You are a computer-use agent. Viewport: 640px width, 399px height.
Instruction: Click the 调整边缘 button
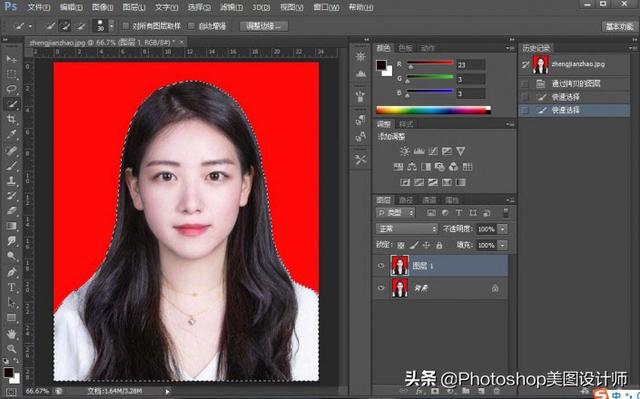264,26
